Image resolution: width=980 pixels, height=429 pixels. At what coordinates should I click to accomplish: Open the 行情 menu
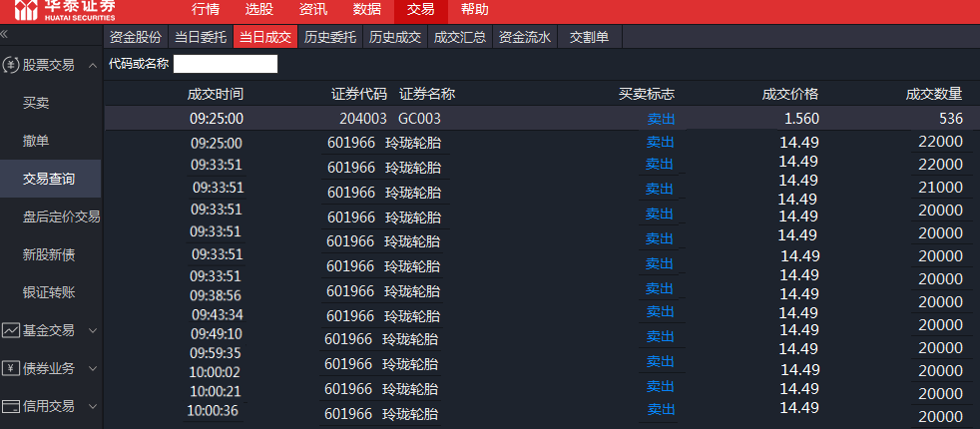205,9
